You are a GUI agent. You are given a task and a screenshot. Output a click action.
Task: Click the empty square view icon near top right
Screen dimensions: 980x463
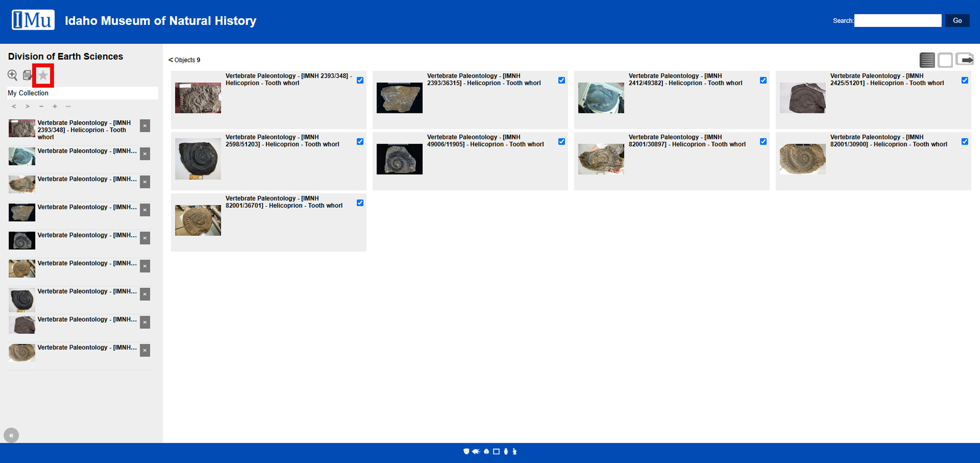click(945, 60)
